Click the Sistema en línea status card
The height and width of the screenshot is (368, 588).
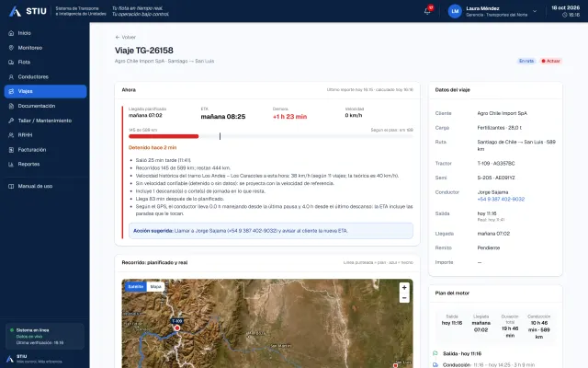[45, 336]
